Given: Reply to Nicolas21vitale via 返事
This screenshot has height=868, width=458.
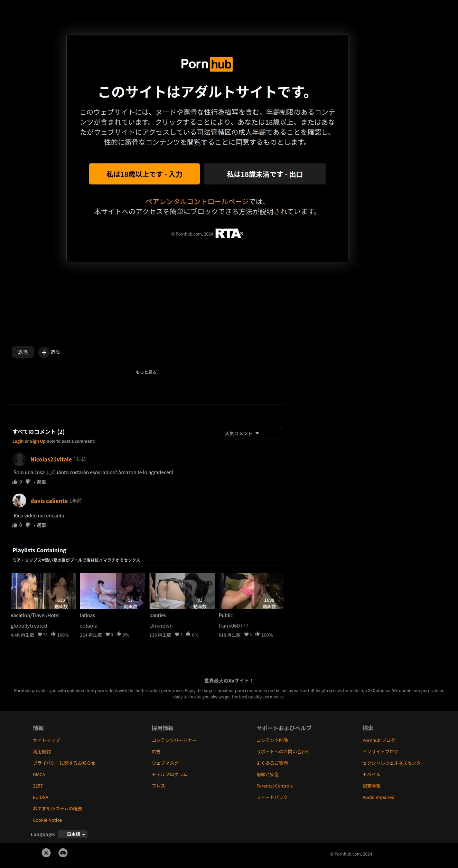Looking at the screenshot, I should coord(41,482).
